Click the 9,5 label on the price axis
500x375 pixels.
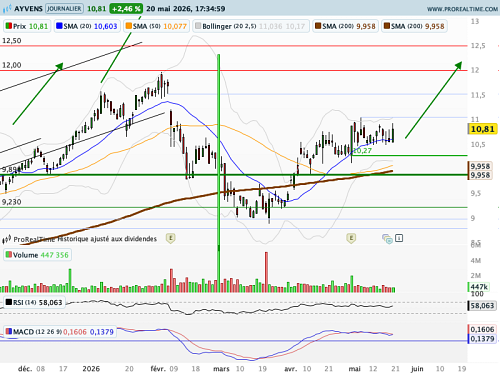[476, 193]
